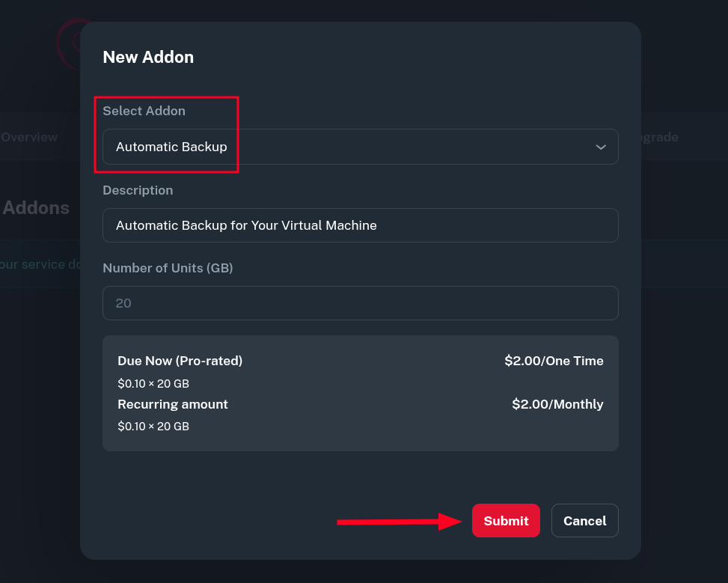Viewport: 728px width, 583px height.
Task: Select the $2.00/One Time price
Action: click(554, 361)
